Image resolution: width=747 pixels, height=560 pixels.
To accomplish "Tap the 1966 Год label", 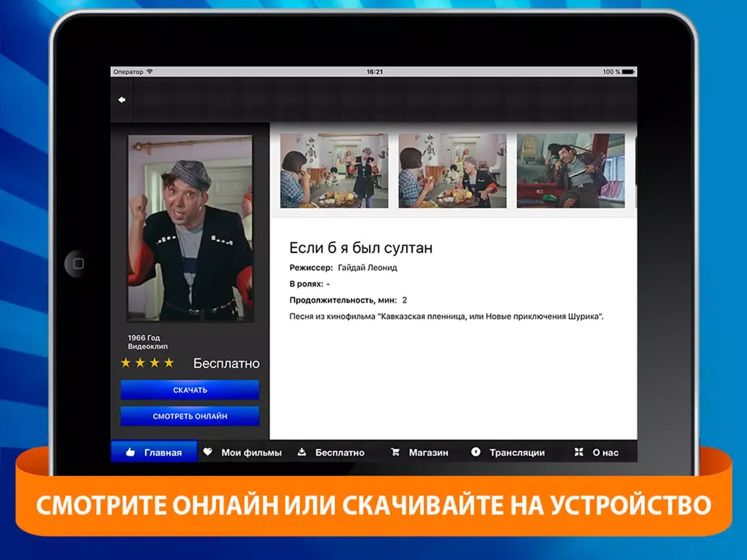I will click(144, 338).
